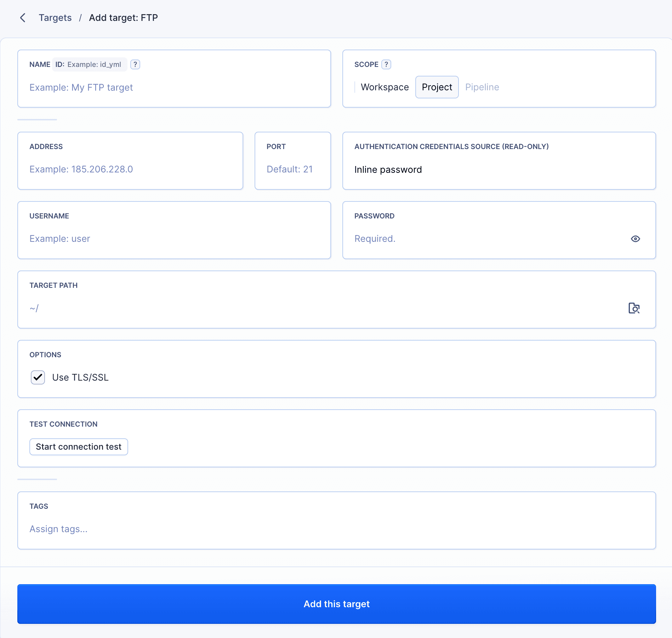Open the Assign tags field
The width and height of the screenshot is (672, 638).
point(336,529)
